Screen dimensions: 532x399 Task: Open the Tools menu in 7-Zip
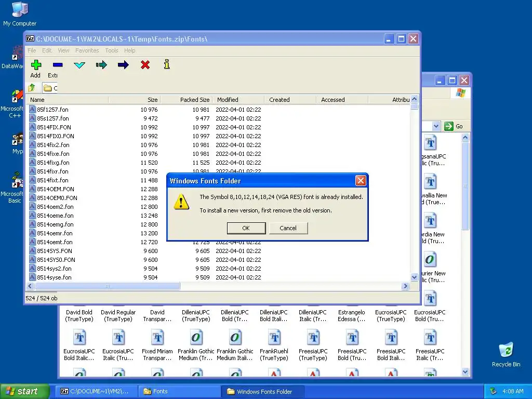(112, 50)
